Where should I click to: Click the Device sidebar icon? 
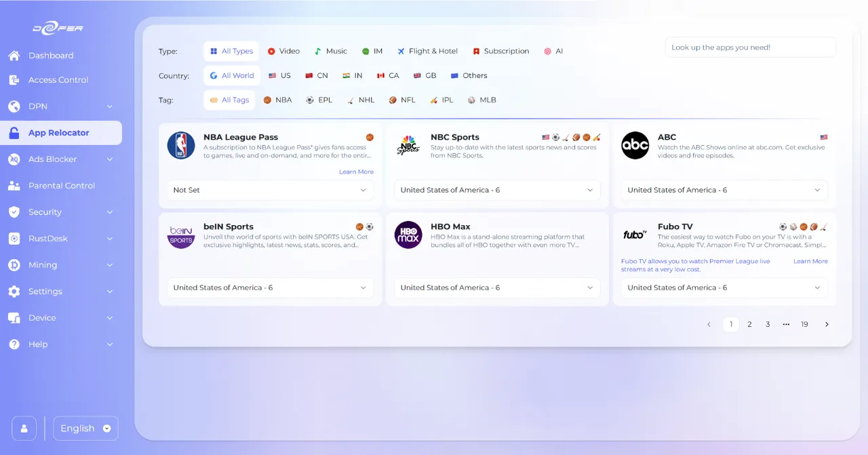point(14,318)
